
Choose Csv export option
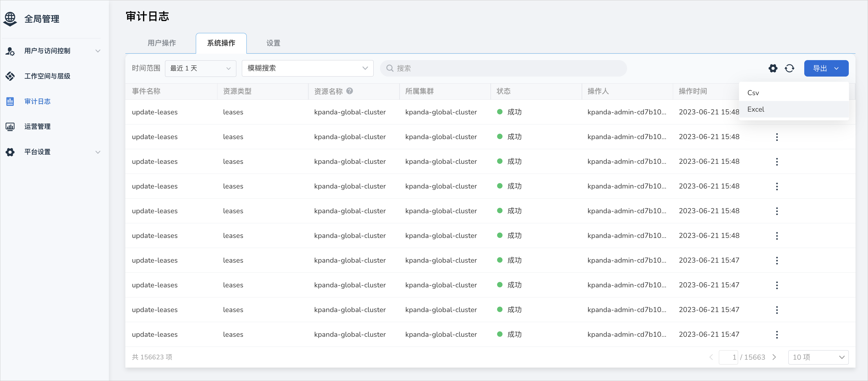coord(794,93)
